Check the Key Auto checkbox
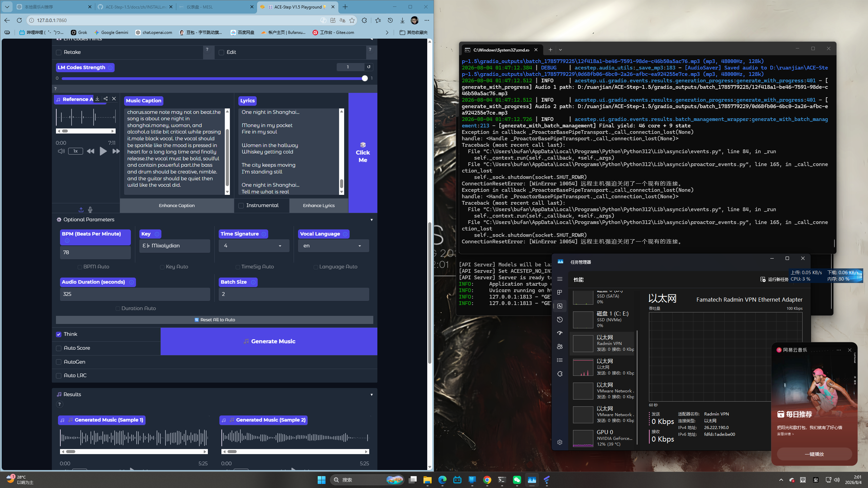 click(x=162, y=267)
